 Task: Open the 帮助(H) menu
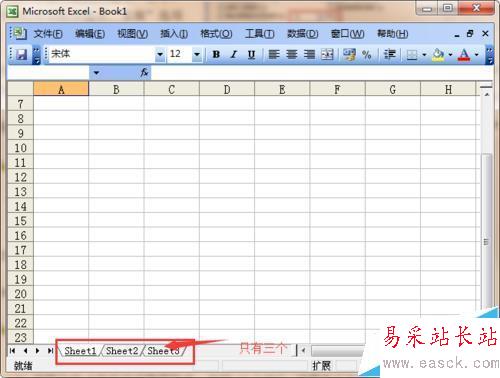coord(392,34)
